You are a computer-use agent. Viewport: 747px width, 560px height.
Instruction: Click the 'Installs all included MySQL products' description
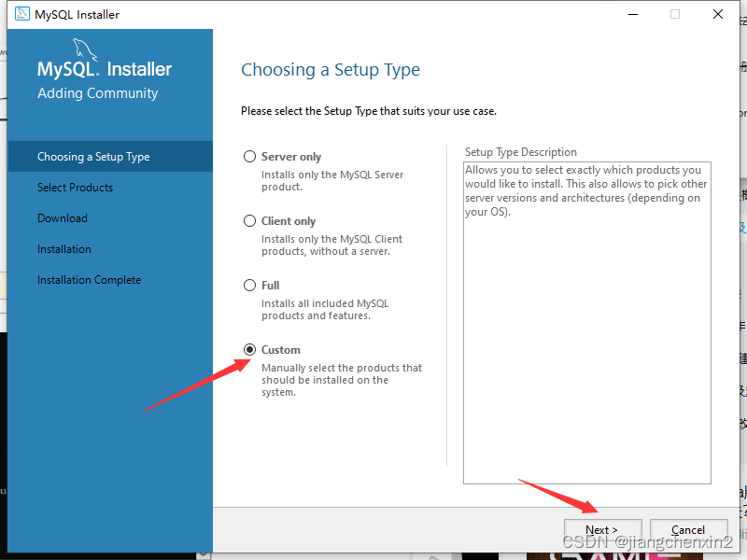point(325,310)
